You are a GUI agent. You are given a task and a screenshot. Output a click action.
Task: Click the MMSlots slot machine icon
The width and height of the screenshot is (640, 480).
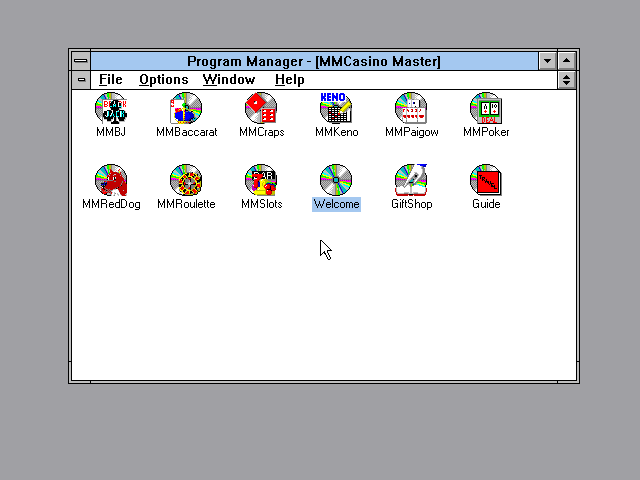[261, 180]
